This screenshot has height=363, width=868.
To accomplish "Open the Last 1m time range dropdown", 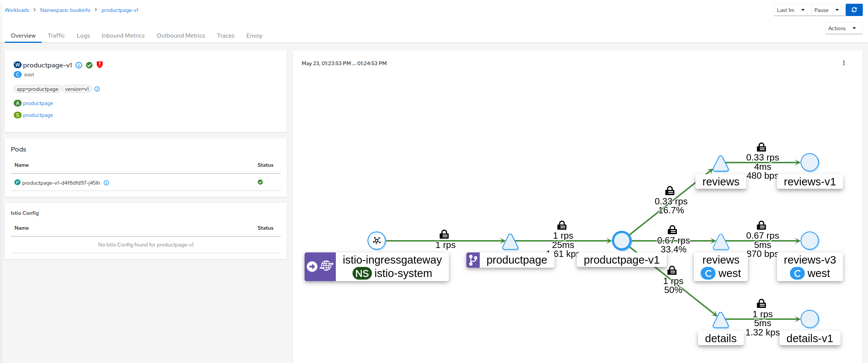I will (x=791, y=10).
